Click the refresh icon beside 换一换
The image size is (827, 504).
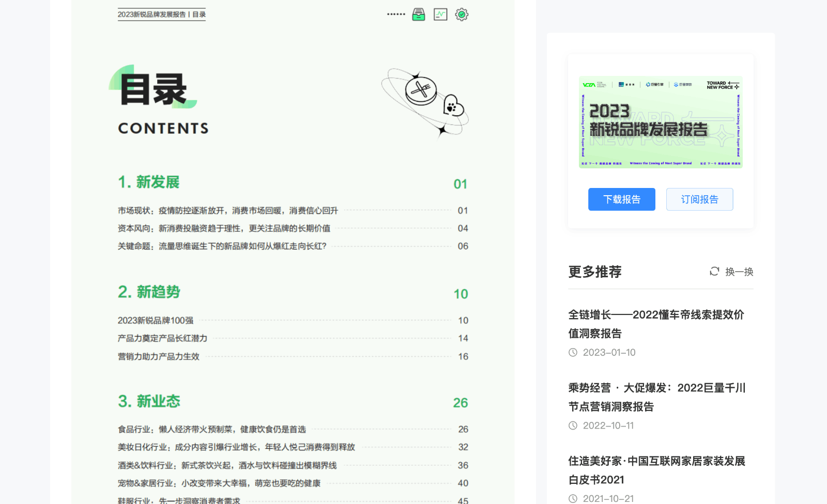click(715, 272)
